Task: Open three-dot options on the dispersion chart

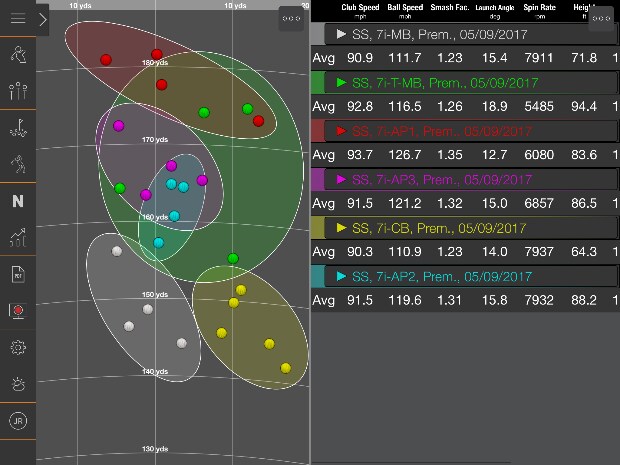Action: (291, 18)
